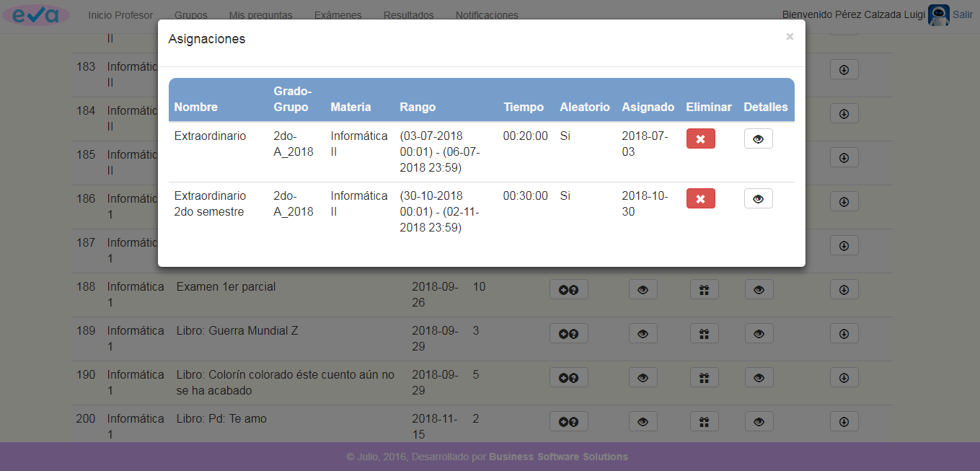Preview Libro: Colorín colorado exam

pos(643,377)
